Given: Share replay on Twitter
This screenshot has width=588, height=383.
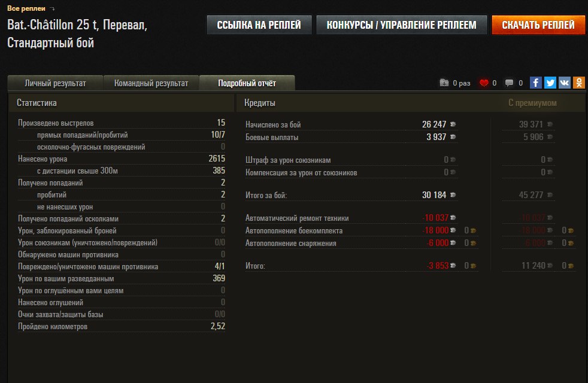Looking at the screenshot, I should (550, 83).
